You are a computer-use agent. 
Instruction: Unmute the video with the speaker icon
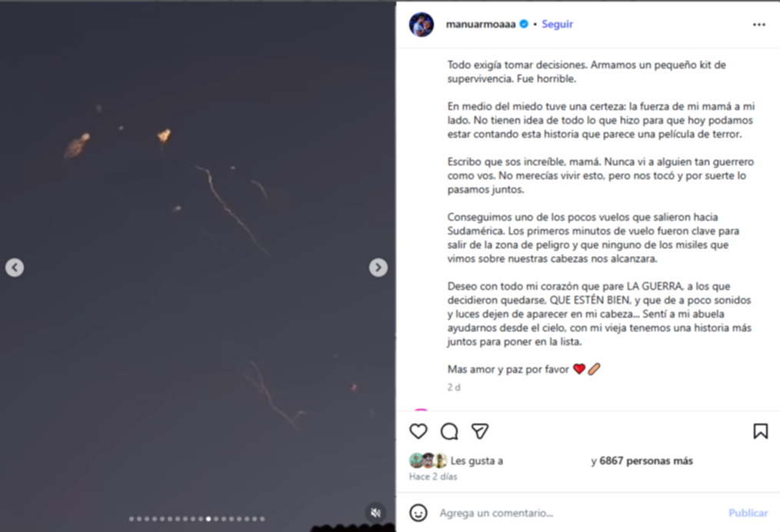(375, 513)
